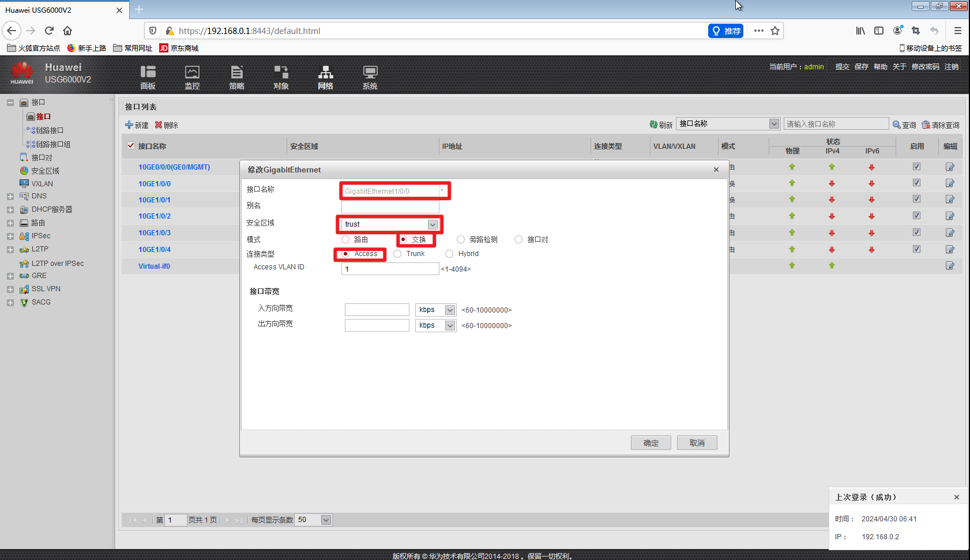970x560 pixels.
Task: Open the Virtual-if0 interface link
Action: coord(154,266)
